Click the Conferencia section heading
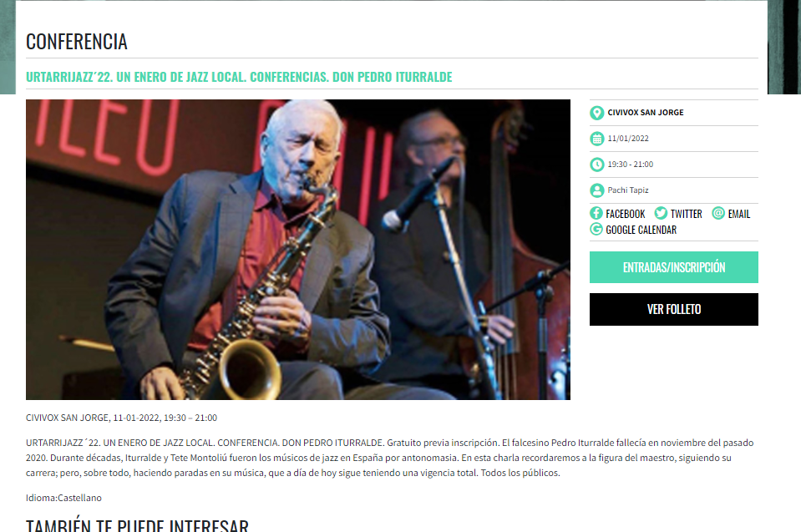 tap(77, 42)
